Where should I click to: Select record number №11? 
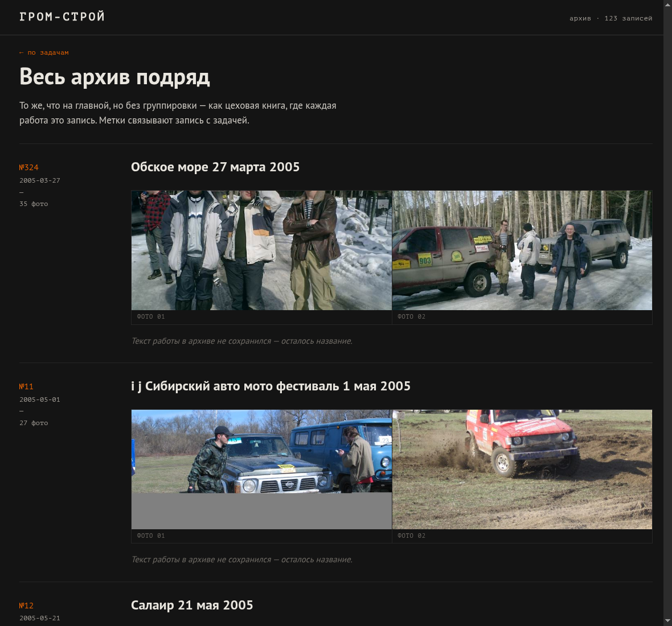click(x=26, y=386)
